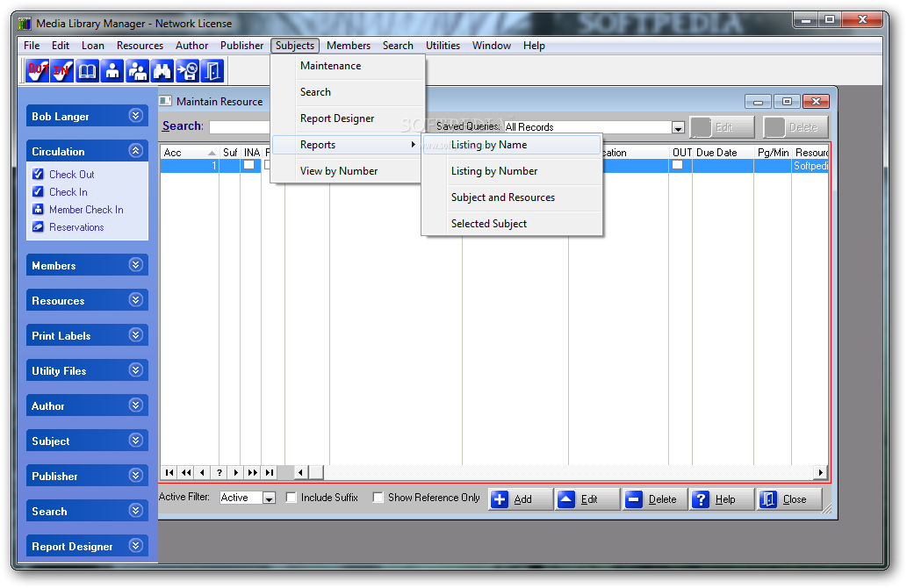Choose the Selected Subject report
The width and height of the screenshot is (907, 588).
coord(512,224)
